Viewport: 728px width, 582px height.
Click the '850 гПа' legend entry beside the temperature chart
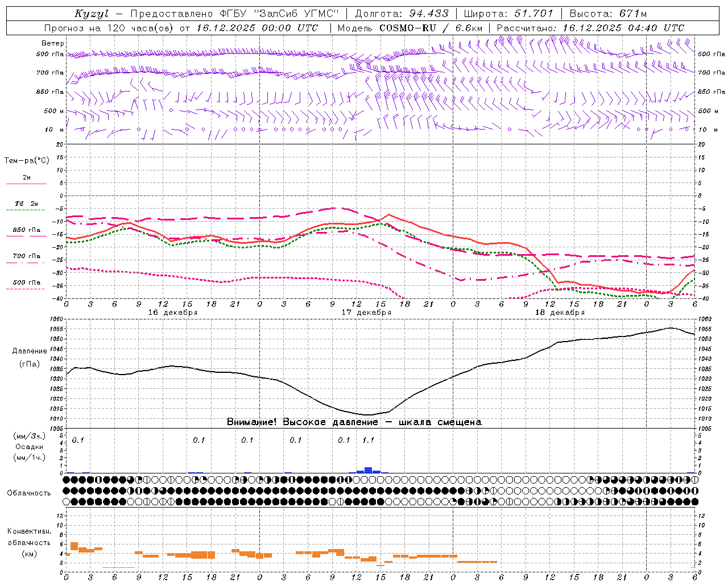tap(26, 230)
